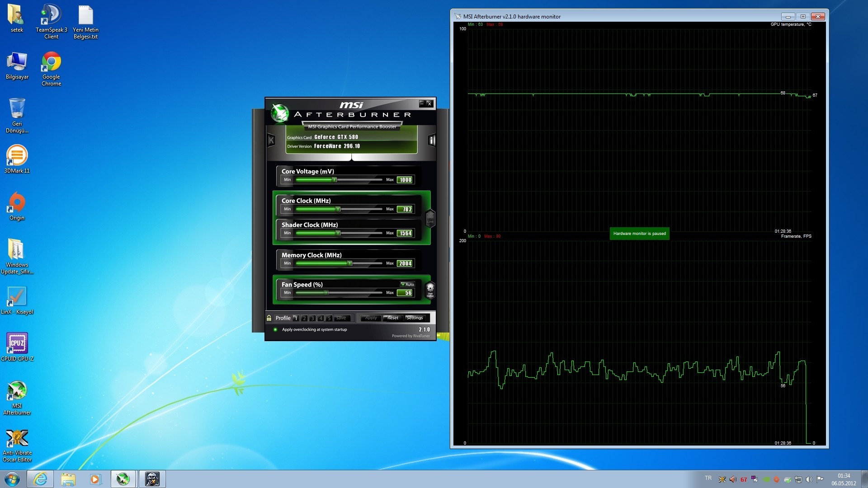Toggle Auto fan speed mode

(x=407, y=284)
